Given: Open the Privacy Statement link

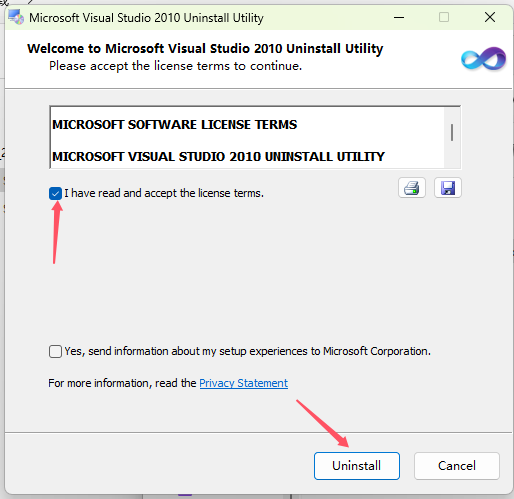Looking at the screenshot, I should click(x=243, y=383).
